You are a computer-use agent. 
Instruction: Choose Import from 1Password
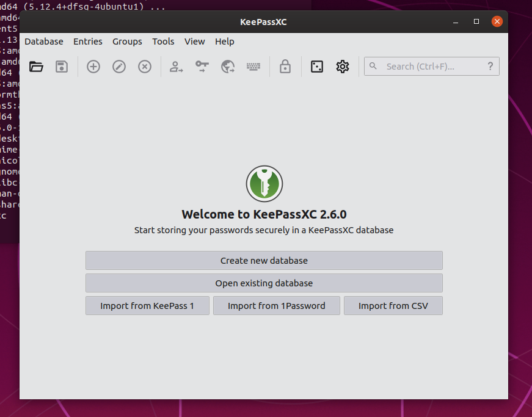(277, 306)
